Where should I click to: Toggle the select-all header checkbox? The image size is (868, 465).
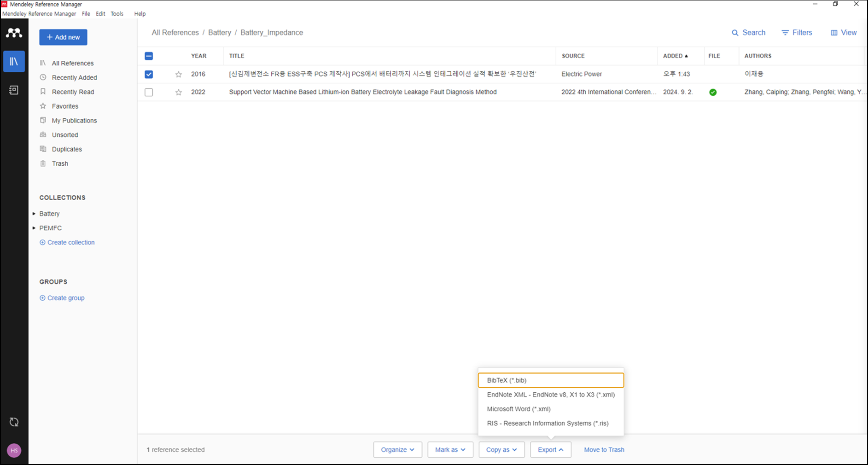(149, 56)
